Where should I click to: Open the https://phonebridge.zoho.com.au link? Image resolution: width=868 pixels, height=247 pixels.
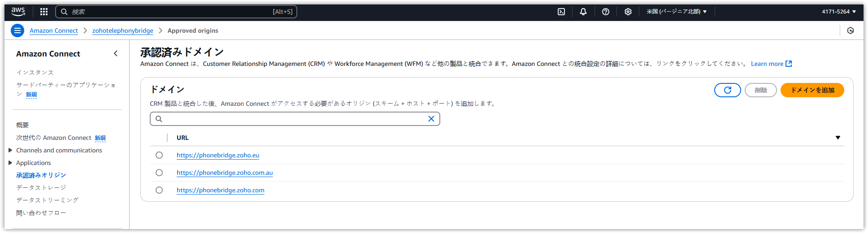coord(225,173)
